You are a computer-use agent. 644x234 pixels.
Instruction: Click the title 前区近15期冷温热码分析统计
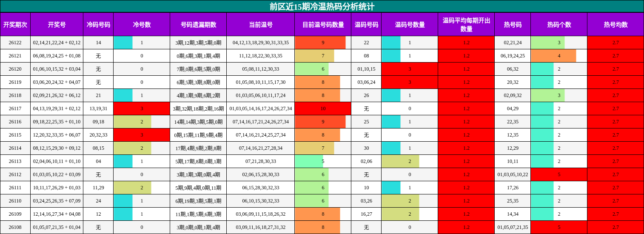322,6
